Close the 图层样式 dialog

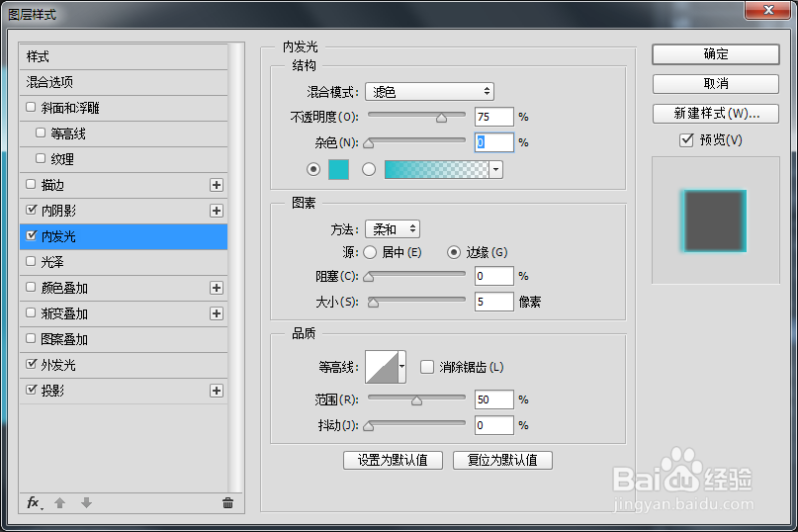click(768, 10)
